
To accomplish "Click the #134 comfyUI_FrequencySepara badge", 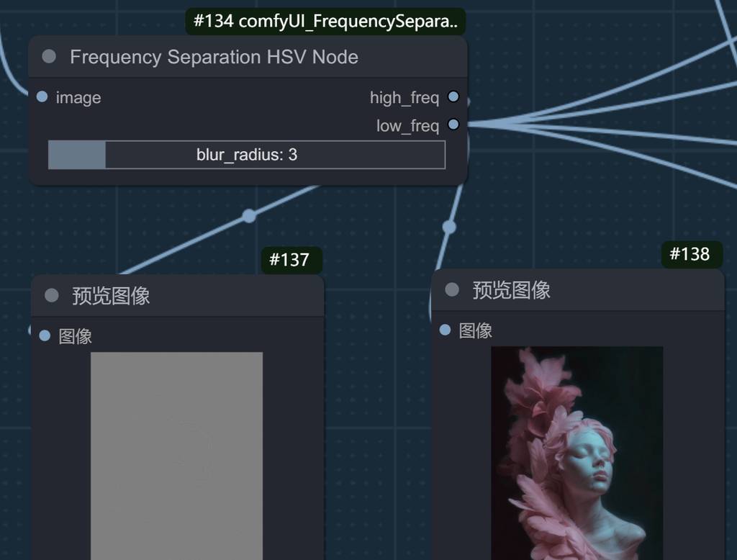I will point(325,21).
